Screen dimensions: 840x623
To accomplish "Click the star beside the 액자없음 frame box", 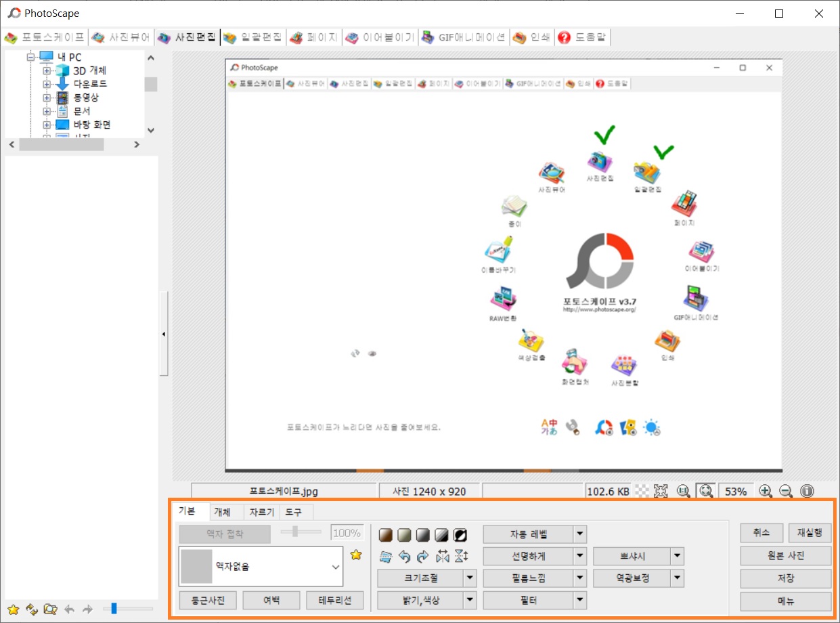I will pyautogui.click(x=356, y=555).
